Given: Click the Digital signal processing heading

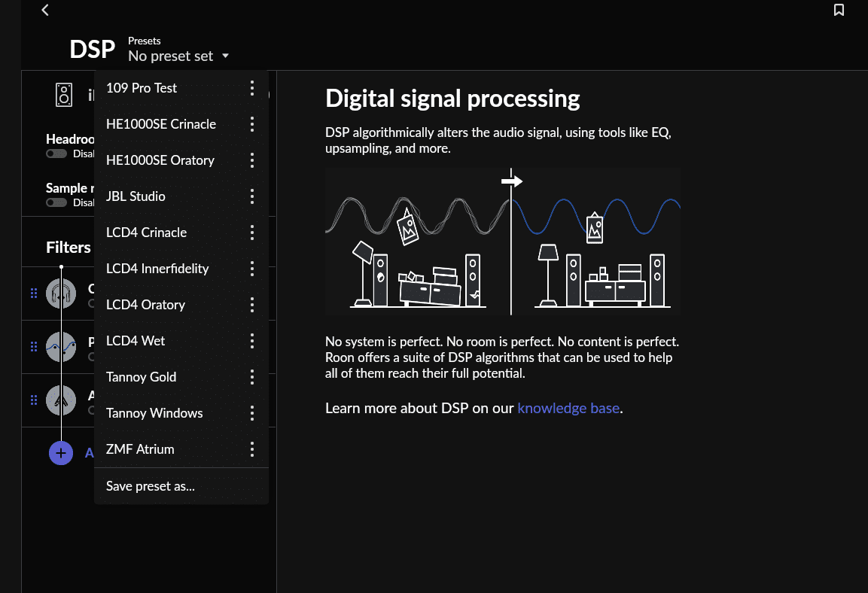Looking at the screenshot, I should [x=452, y=99].
